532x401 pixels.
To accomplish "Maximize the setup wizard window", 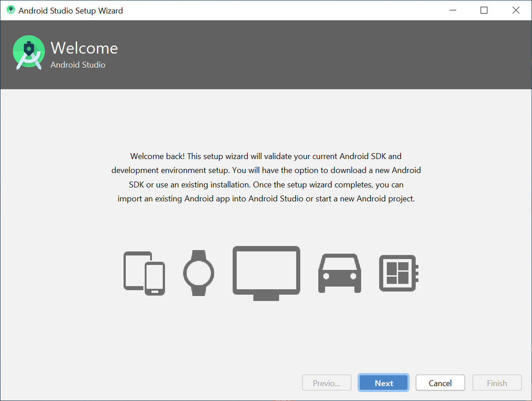I will pos(484,10).
